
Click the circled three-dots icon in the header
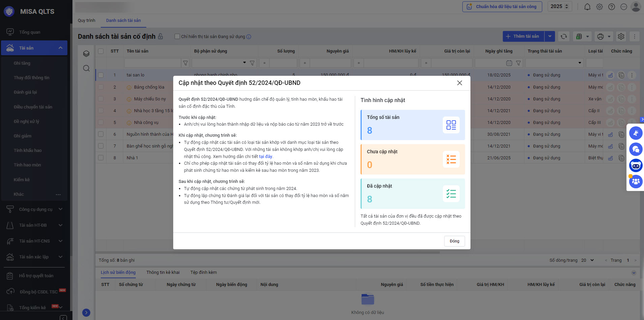tap(623, 7)
